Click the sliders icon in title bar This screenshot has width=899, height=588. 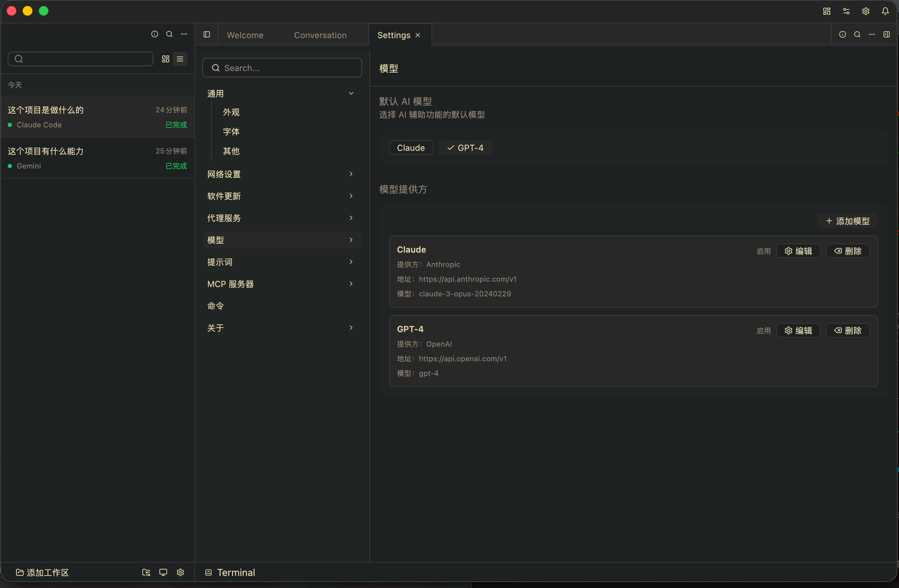[x=846, y=11]
